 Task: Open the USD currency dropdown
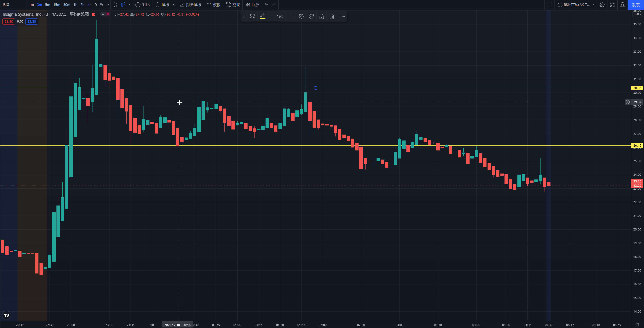[637, 14]
